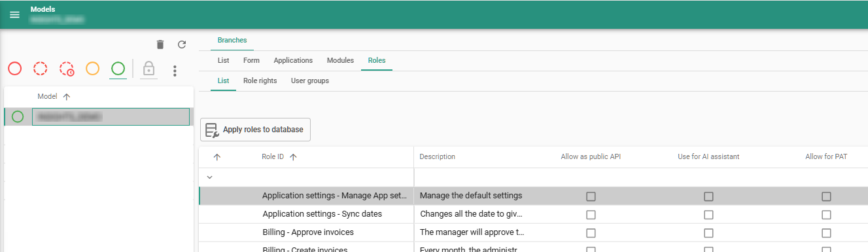Switch to the Form tab
This screenshot has height=252, width=868.
pyautogui.click(x=251, y=60)
